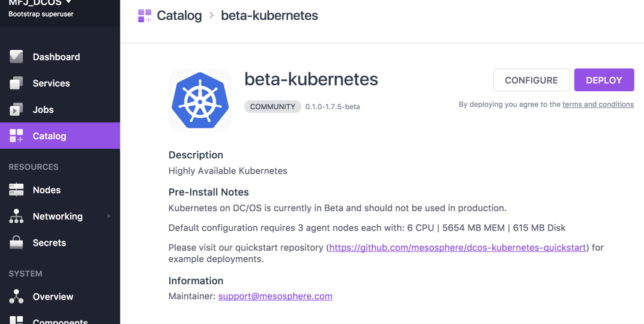
Task: Select the Jobs play icon in sidebar
Action: 16,110
